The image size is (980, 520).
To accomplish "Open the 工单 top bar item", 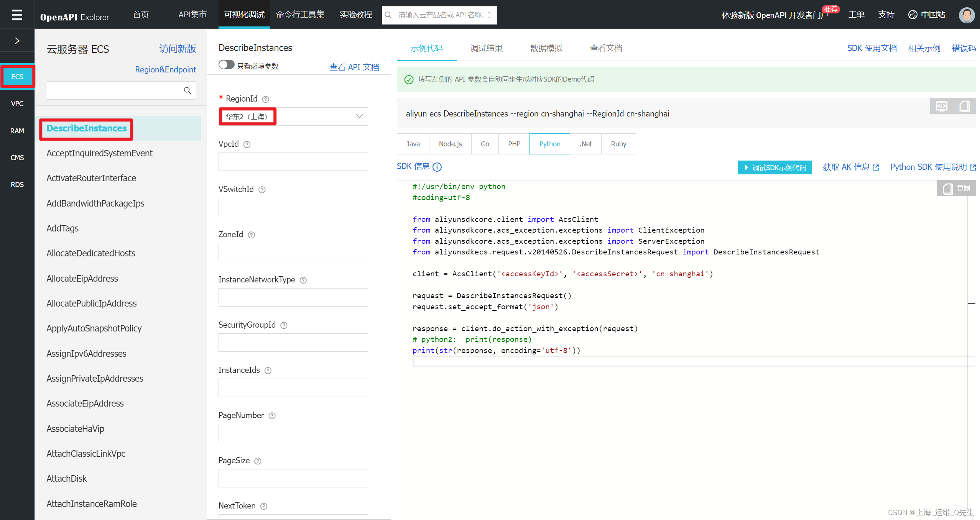I will coord(856,15).
